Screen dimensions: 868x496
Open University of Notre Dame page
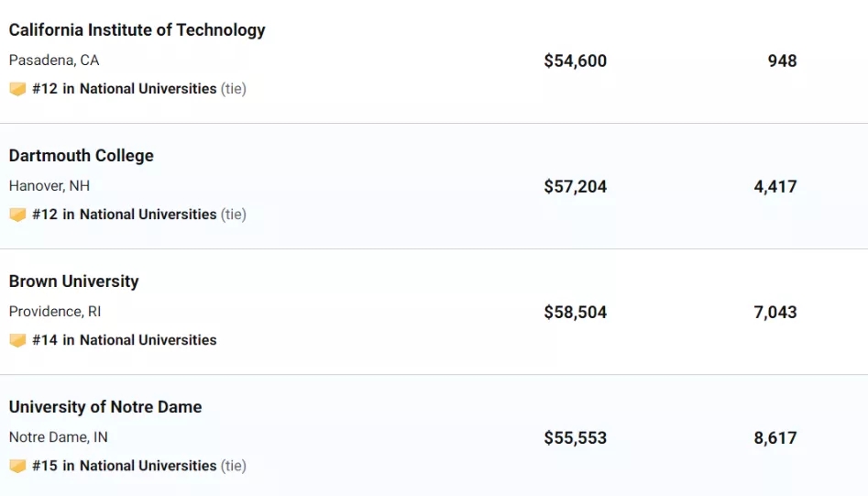(105, 407)
